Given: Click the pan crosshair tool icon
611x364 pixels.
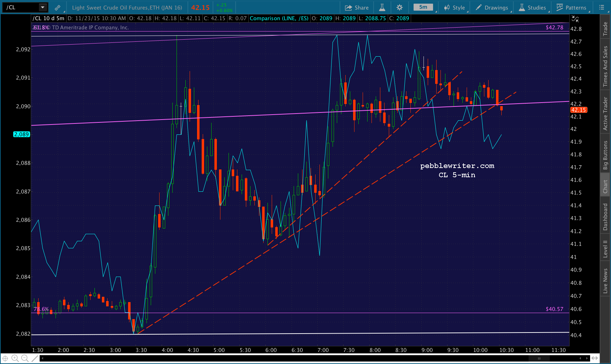Looking at the screenshot, I should coord(5,358).
